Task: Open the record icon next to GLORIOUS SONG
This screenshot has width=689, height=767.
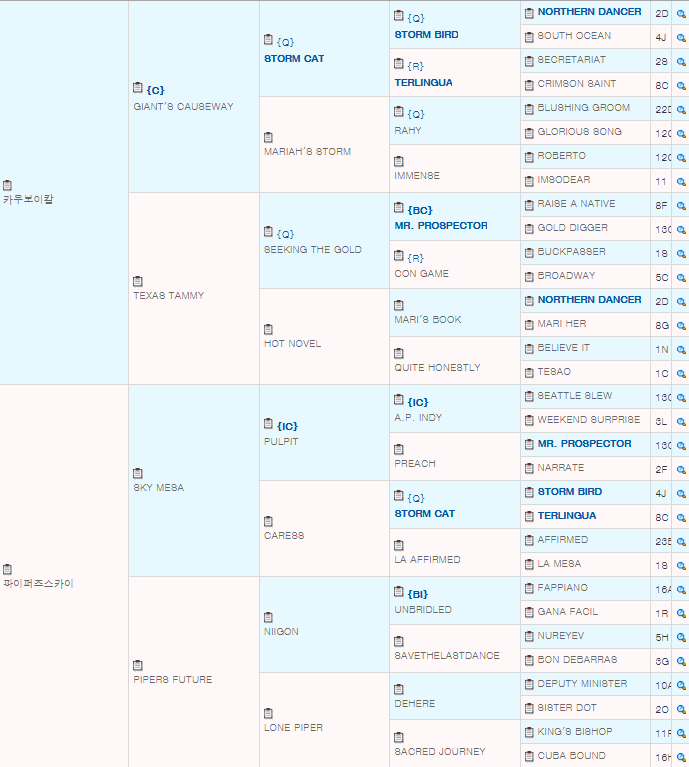Action: click(529, 133)
